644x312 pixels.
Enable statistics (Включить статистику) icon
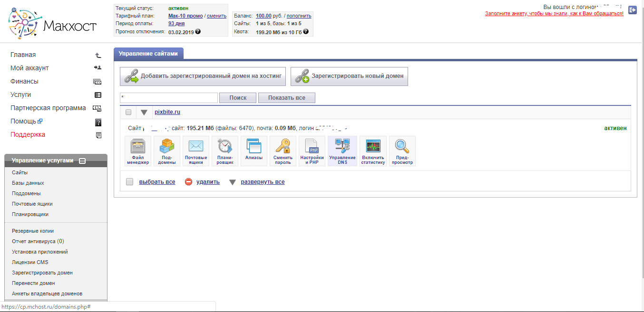pos(373,151)
